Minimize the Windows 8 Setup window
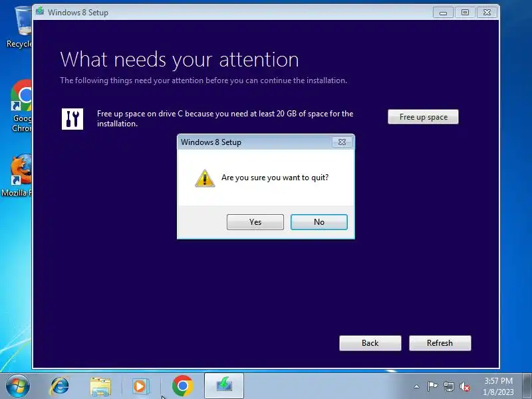The width and height of the screenshot is (532, 399). point(443,13)
